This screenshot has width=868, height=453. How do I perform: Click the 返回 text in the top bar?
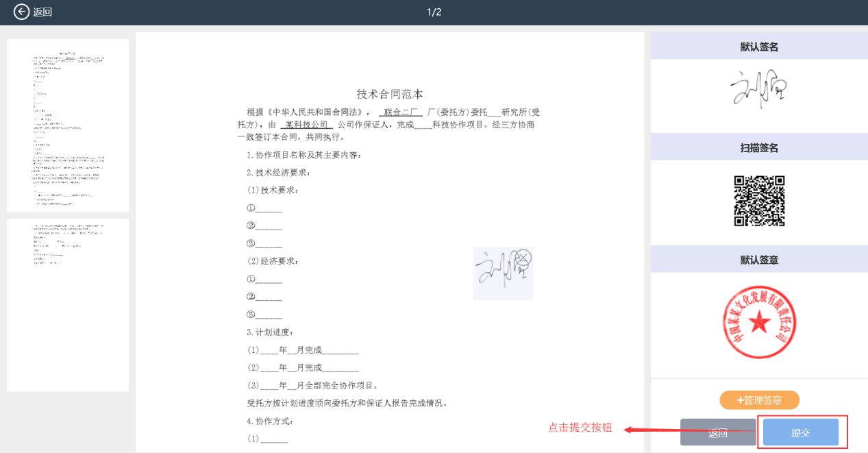tap(43, 12)
